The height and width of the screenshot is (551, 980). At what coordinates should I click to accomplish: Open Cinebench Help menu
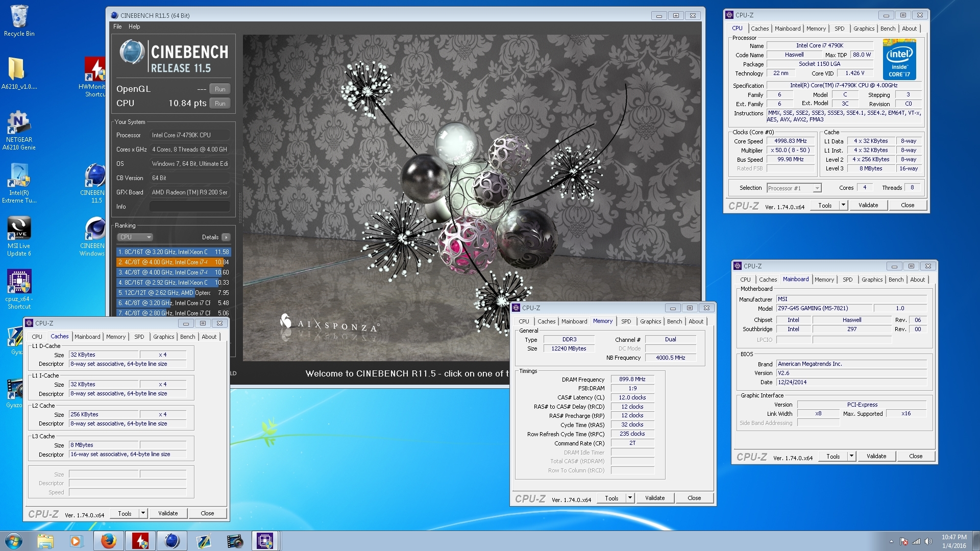(134, 27)
